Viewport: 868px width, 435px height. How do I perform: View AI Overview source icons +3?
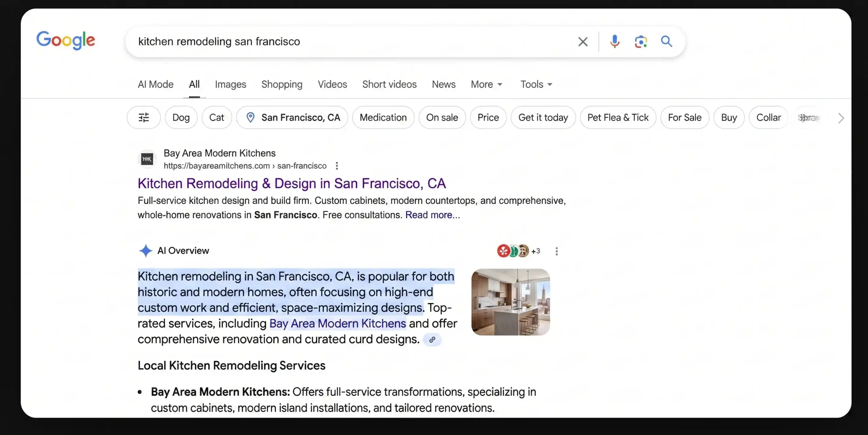point(519,251)
